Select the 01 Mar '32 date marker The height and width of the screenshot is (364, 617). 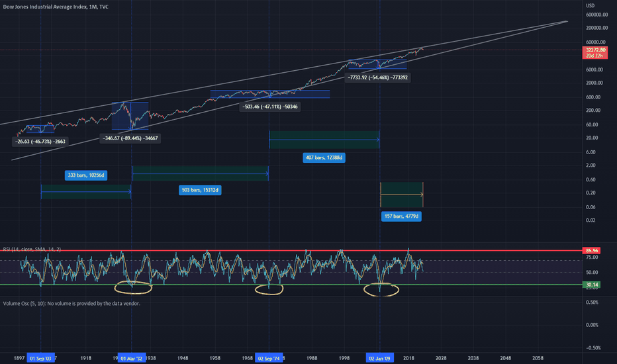coord(132,358)
